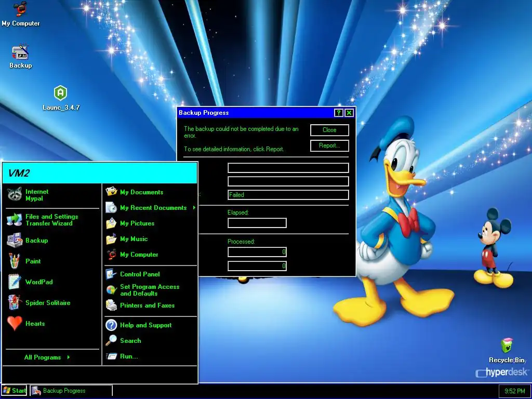This screenshot has height=399, width=532.
Task: Click the Mypal raccoon icon in Start menu
Action: pos(15,195)
